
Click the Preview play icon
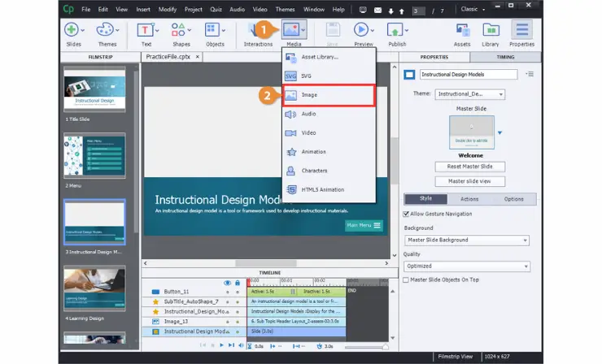click(x=360, y=29)
